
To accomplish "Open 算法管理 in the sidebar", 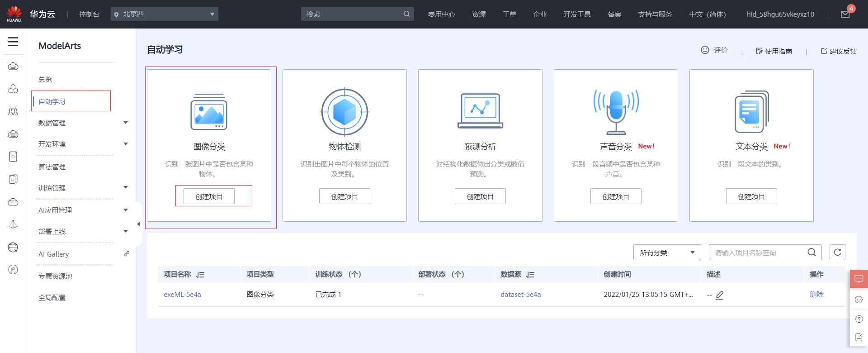I will click(52, 167).
